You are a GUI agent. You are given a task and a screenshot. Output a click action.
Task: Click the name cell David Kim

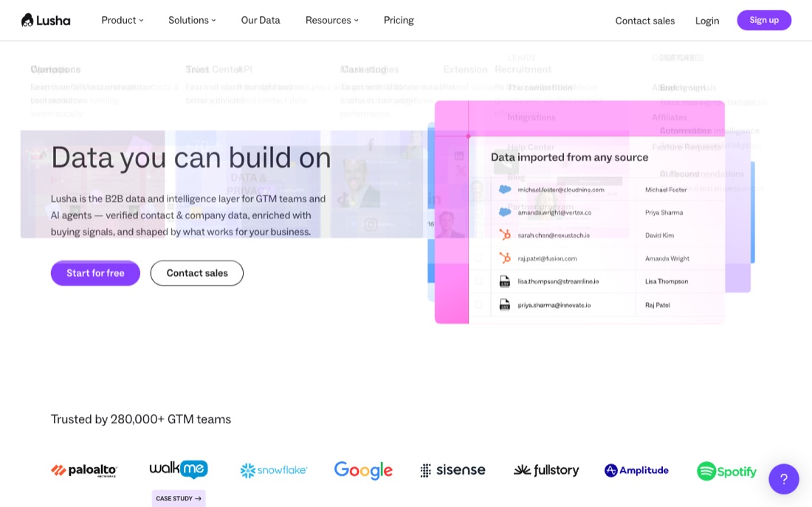(x=659, y=235)
